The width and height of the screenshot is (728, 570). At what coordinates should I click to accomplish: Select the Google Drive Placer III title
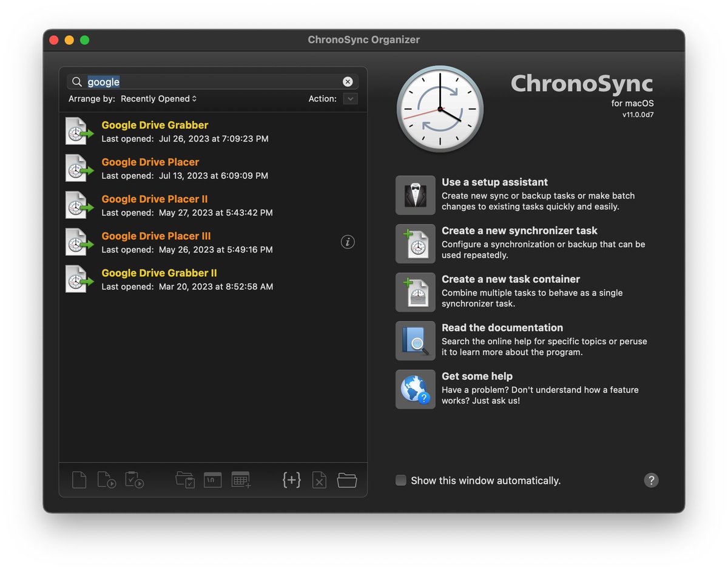pos(156,236)
